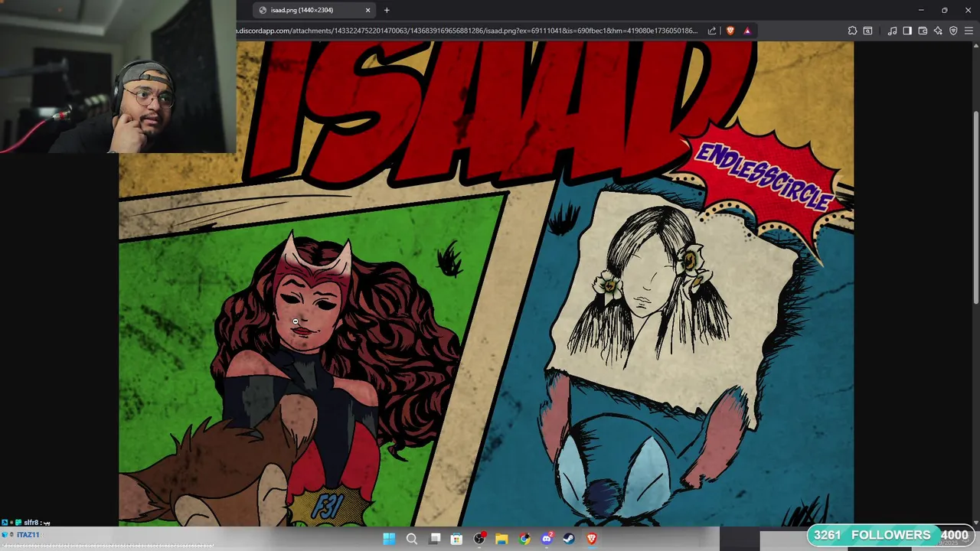Minimize the Brave browser window

point(921,10)
